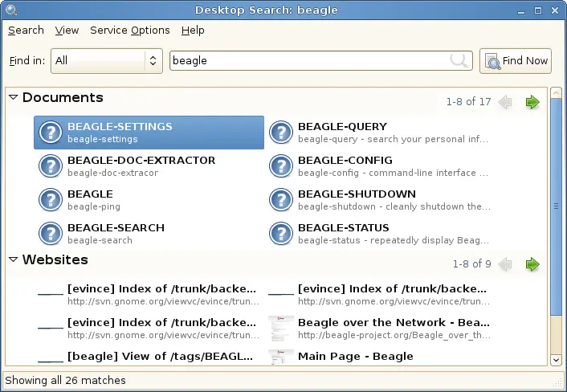This screenshot has height=392, width=567.
Task: Click the BEAGLE-CONFIG document icon
Action: (280, 166)
